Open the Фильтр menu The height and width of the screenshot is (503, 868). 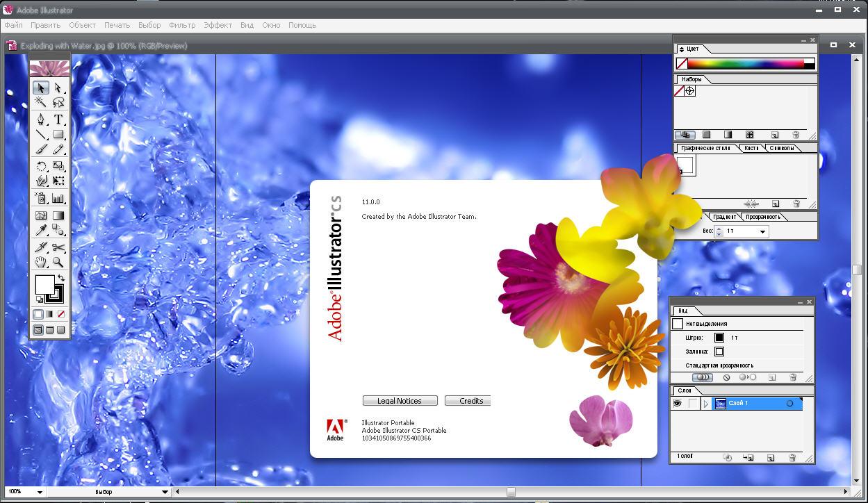point(182,25)
